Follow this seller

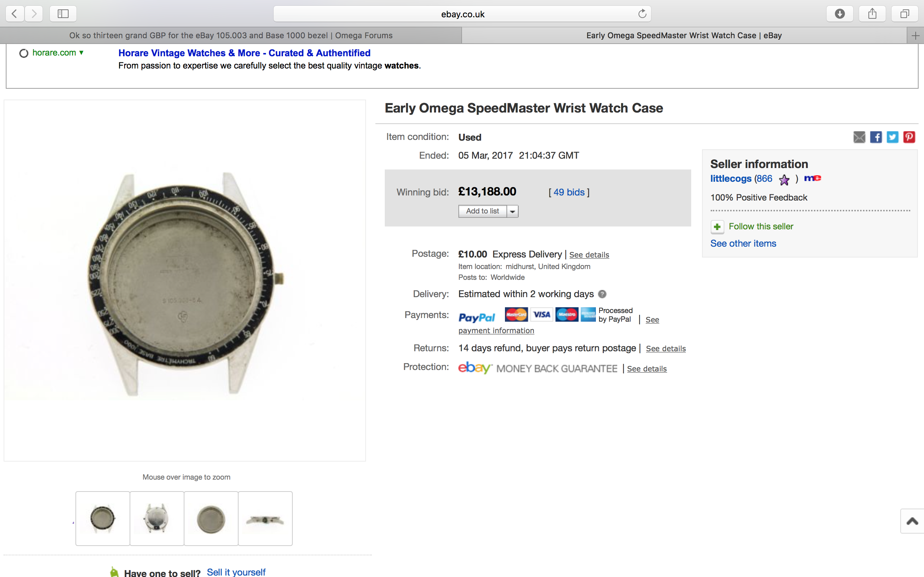760,227
